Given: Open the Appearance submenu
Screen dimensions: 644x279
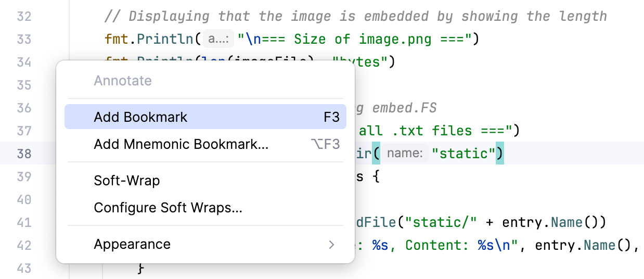Looking at the screenshot, I should (205, 244).
